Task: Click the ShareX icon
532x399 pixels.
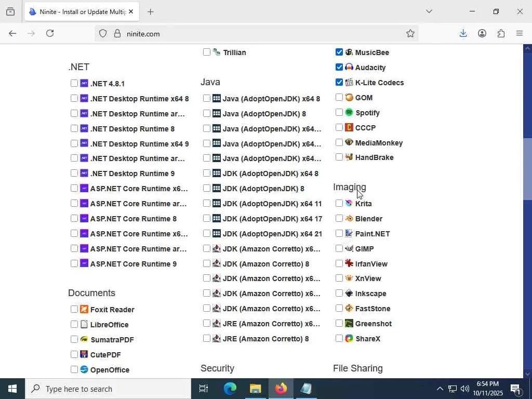Action: tap(349, 338)
